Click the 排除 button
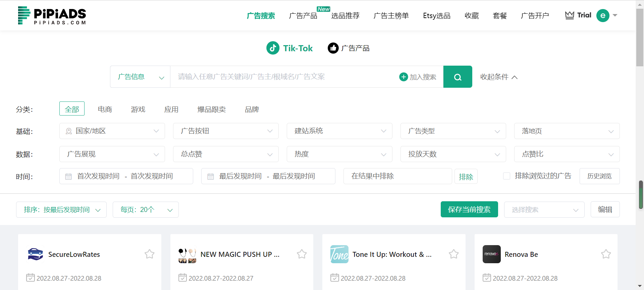Viewport: 644px width, 290px height. [x=466, y=176]
